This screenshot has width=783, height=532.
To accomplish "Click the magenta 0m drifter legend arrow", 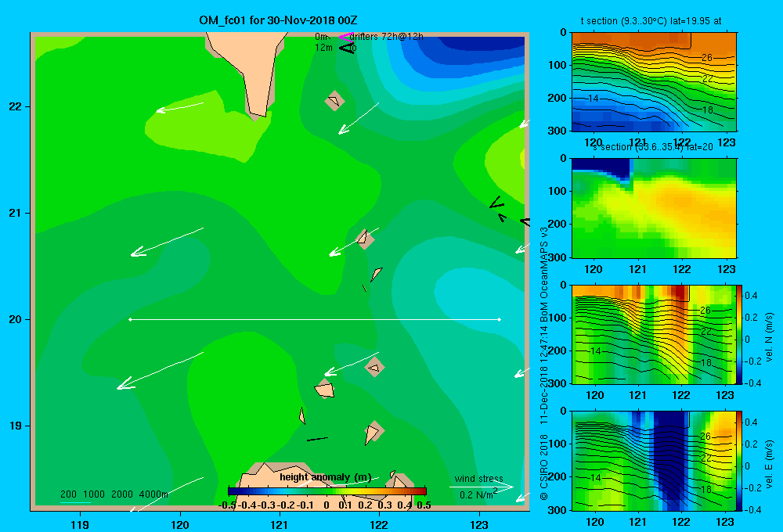I will point(345,37).
